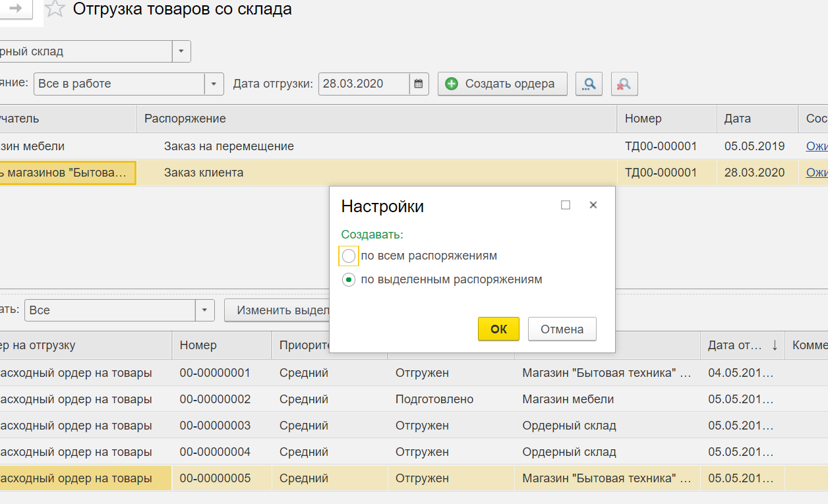Open the 'Все в работе' status dropdown
Viewport: 828px width, 504px height.
pyautogui.click(x=214, y=84)
